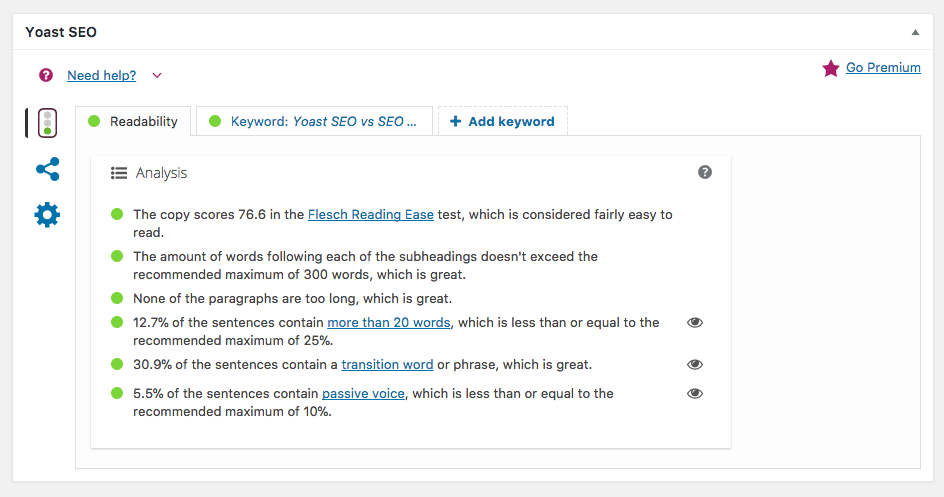Click text 'None of the paragraphs are too long'
This screenshot has height=497, width=944.
click(246, 298)
